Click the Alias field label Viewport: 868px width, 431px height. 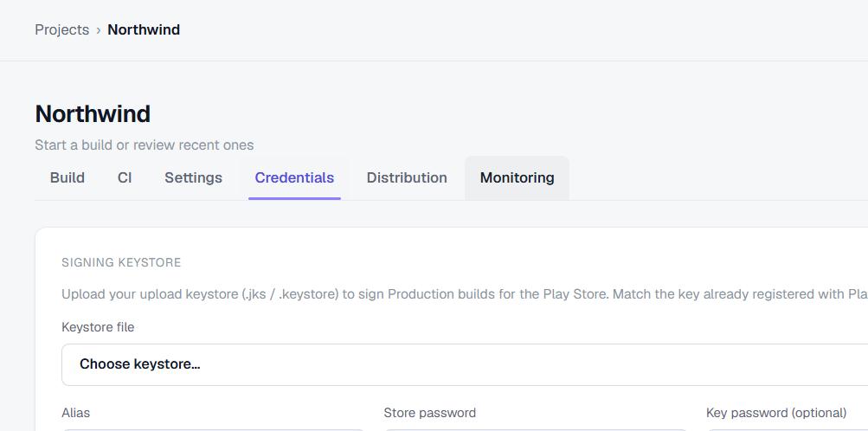point(76,413)
